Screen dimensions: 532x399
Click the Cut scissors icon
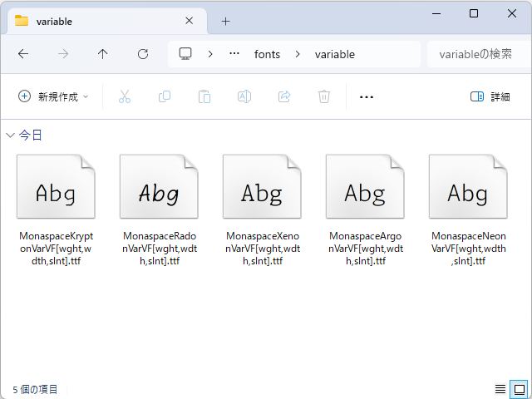coord(125,96)
